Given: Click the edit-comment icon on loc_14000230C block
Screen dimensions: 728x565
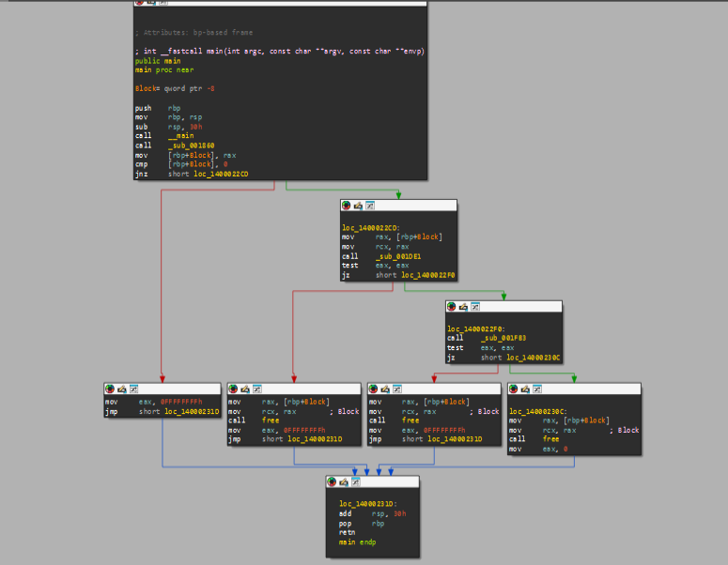Looking at the screenshot, I should tap(524, 389).
